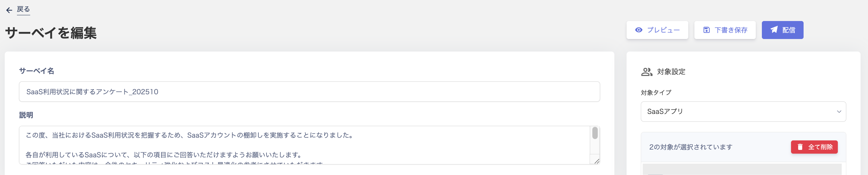Click the people icon beside 対象設定
The height and width of the screenshot is (175, 868).
tap(647, 72)
